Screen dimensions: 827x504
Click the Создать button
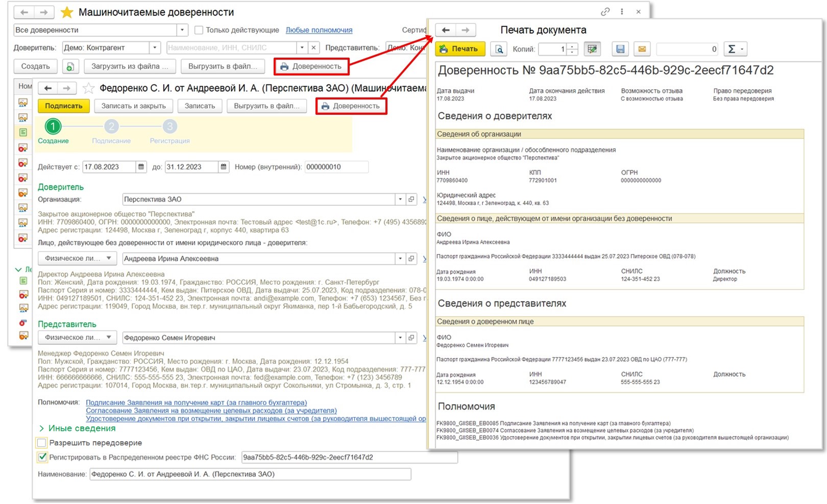pos(36,66)
